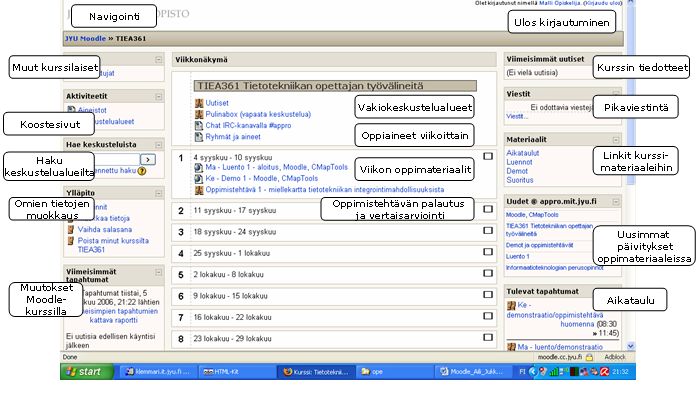
Task: Open the Viestit... messages link
Action: coord(517,116)
